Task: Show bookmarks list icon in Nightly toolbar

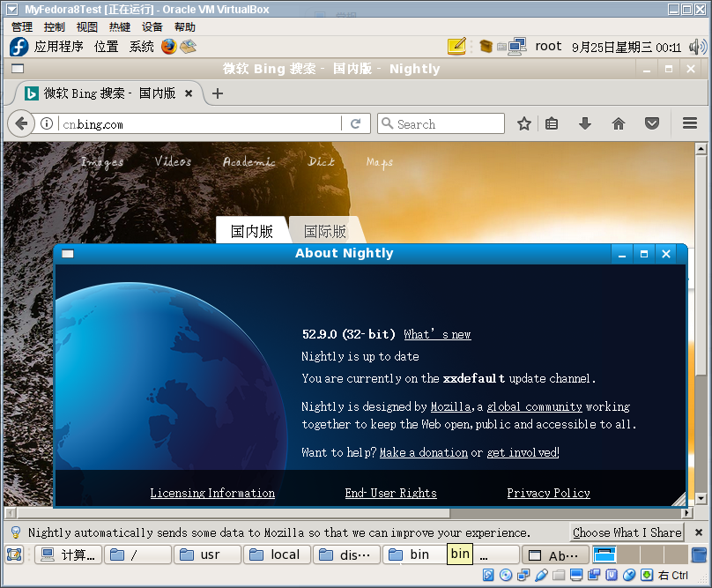Action: (552, 123)
